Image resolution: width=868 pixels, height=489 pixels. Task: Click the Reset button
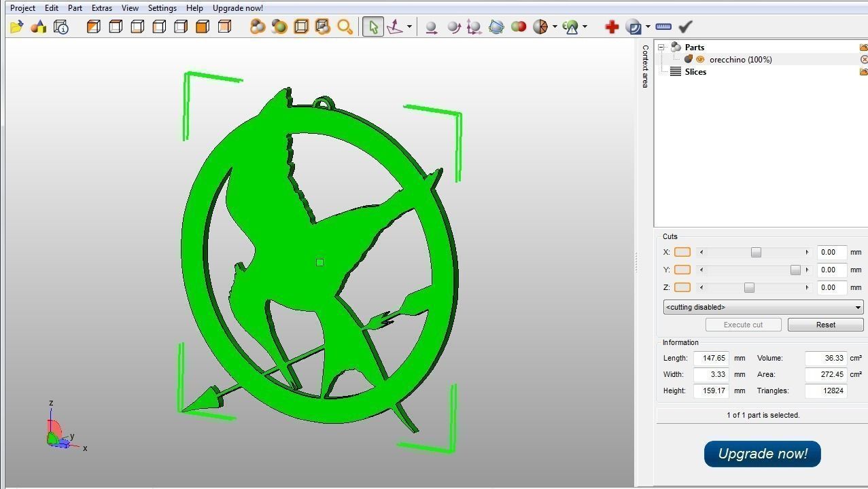(x=826, y=325)
